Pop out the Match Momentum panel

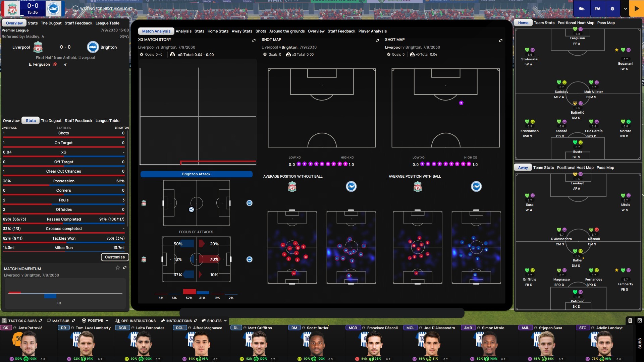(125, 267)
